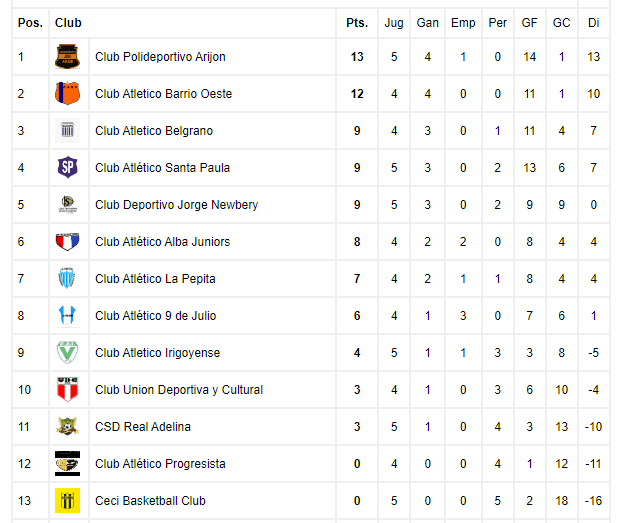Open the Club Atlético Santa Paula name
This screenshot has height=523, width=623.
[163, 168]
